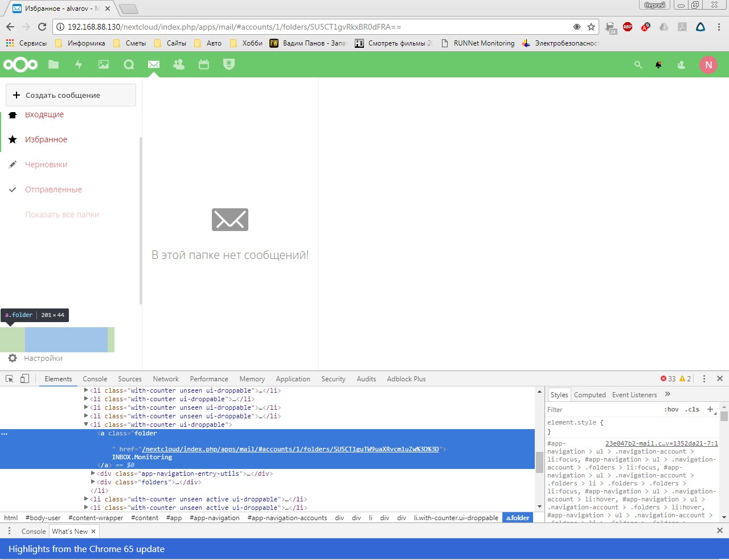Collapse the expanded li with-counter ui-droppable node
This screenshot has height=560, width=729.
point(87,425)
